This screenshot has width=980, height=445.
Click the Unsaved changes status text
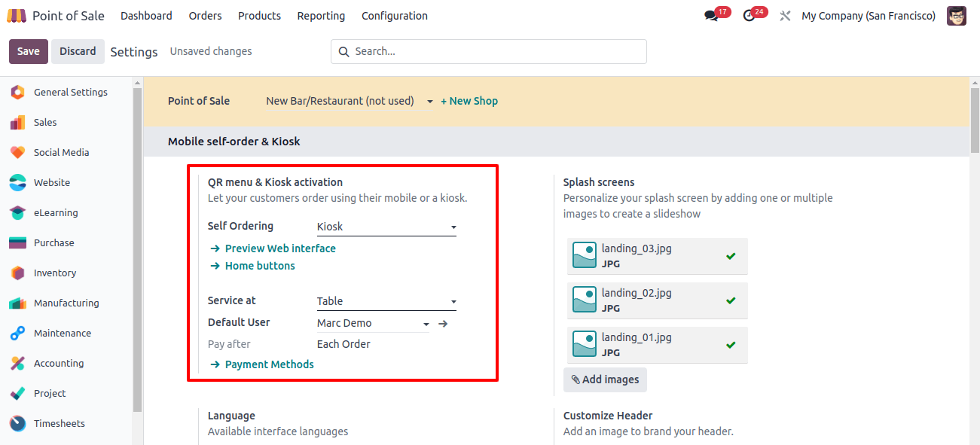(211, 51)
